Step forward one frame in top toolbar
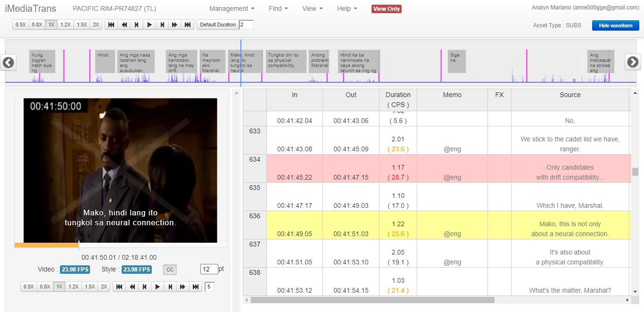Viewport: 644px width, 312px height. click(162, 25)
